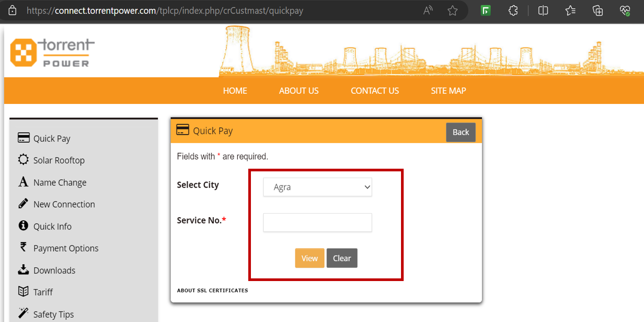Select the Quick Pay card icon

point(23,137)
